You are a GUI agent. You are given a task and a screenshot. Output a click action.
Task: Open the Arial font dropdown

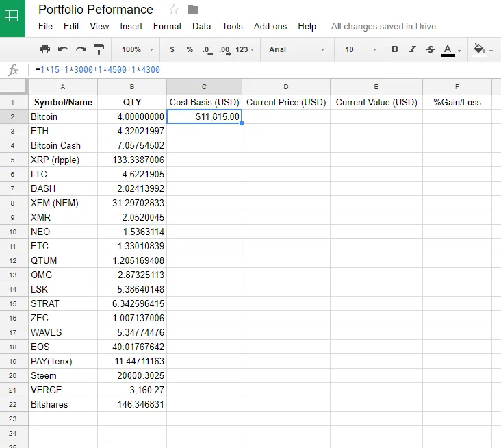pyautogui.click(x=296, y=49)
